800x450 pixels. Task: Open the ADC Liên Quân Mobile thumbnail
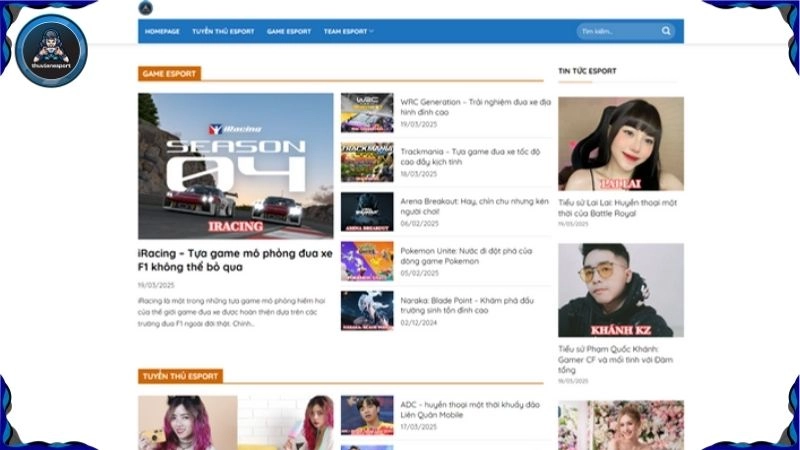(x=367, y=415)
